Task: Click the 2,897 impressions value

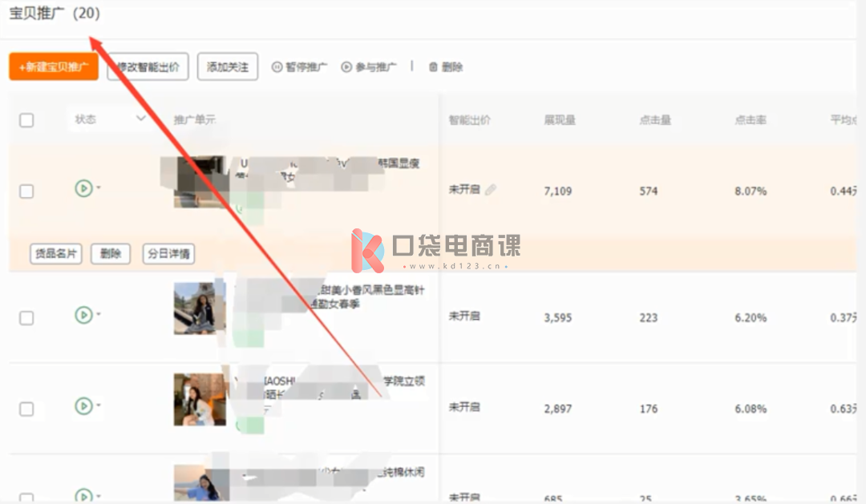Action: point(558,409)
